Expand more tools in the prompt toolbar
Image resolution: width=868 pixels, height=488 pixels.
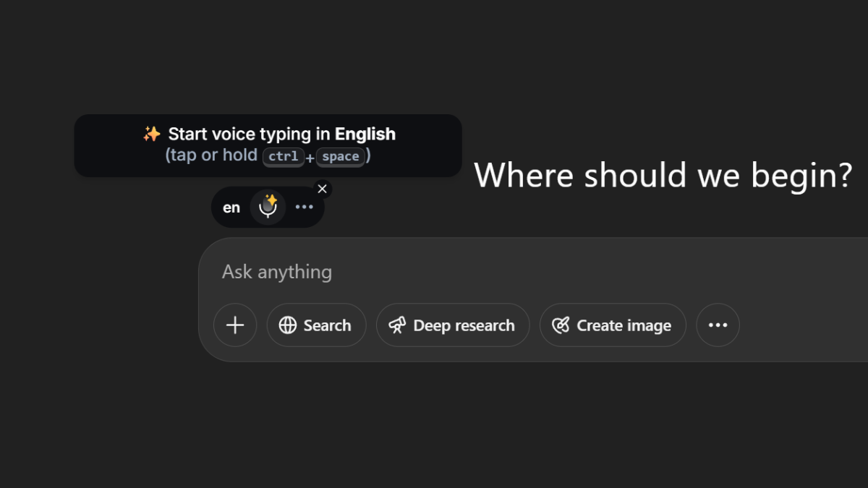click(x=718, y=325)
